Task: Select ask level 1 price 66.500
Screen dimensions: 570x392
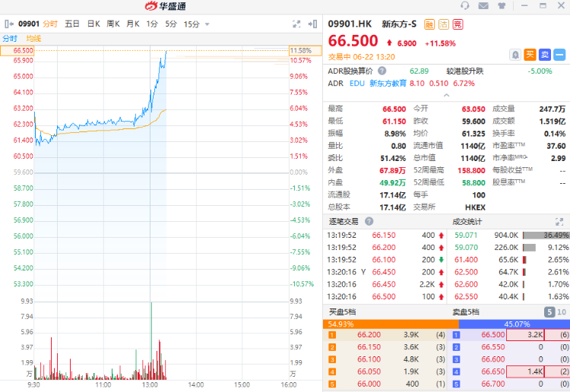Action: point(493,334)
